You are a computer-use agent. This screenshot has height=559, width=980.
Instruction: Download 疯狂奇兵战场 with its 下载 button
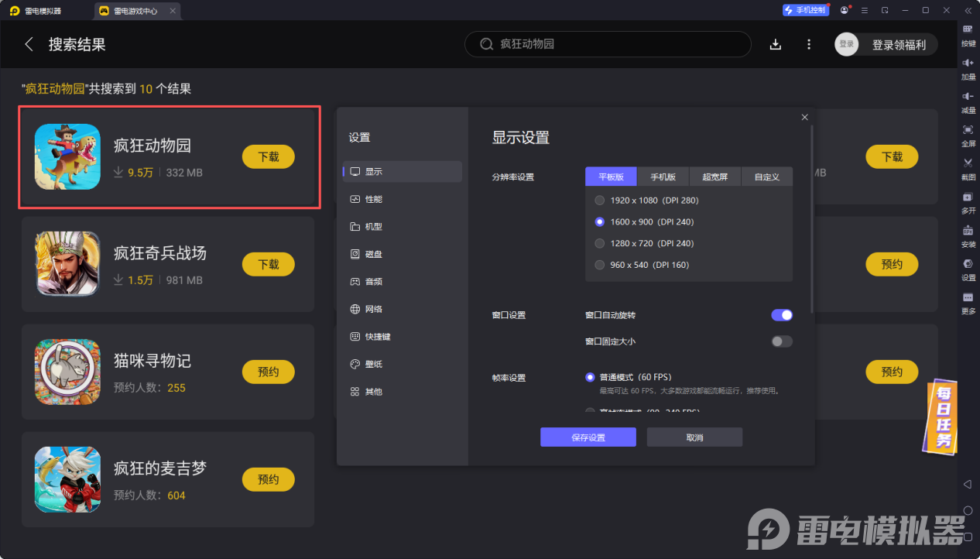click(x=269, y=264)
